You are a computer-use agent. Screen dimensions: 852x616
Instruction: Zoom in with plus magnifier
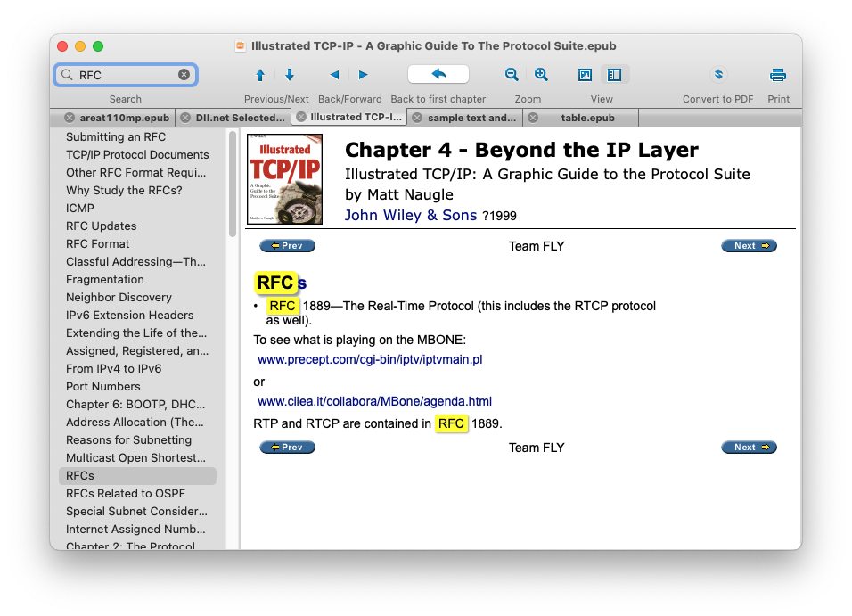[541, 75]
